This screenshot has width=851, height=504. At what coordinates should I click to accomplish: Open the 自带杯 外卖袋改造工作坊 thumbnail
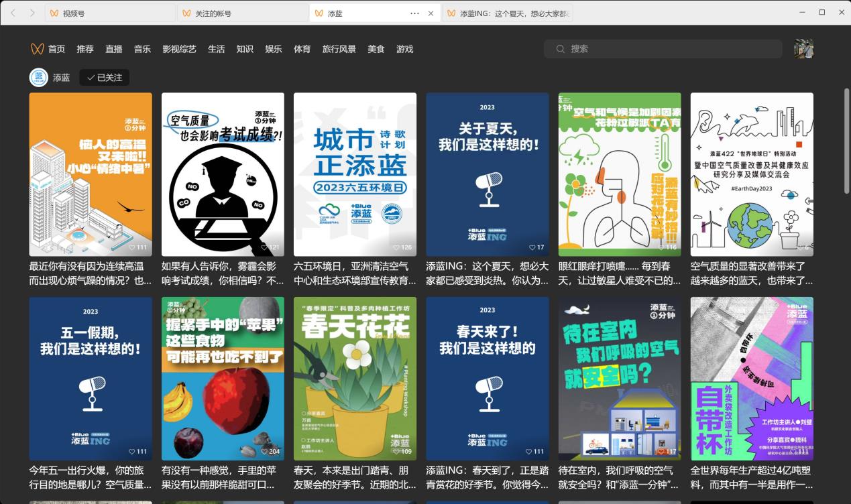752,379
